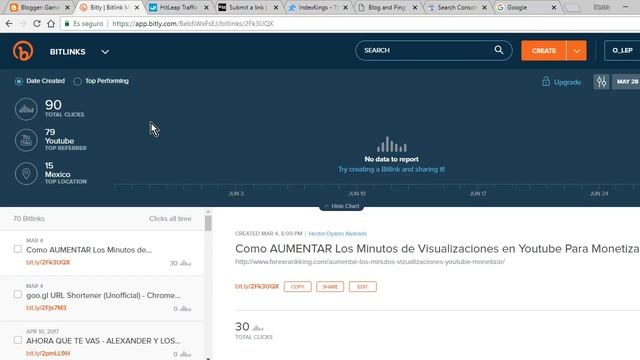The image size is (640, 360).
Task: Click the 15 Mexico TOP LOCATION stat
Action: pyautogui.click(x=65, y=173)
